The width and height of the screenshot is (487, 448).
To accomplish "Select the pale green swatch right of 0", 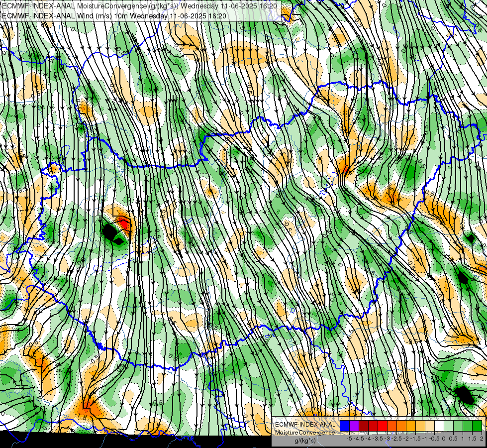I will (449, 426).
